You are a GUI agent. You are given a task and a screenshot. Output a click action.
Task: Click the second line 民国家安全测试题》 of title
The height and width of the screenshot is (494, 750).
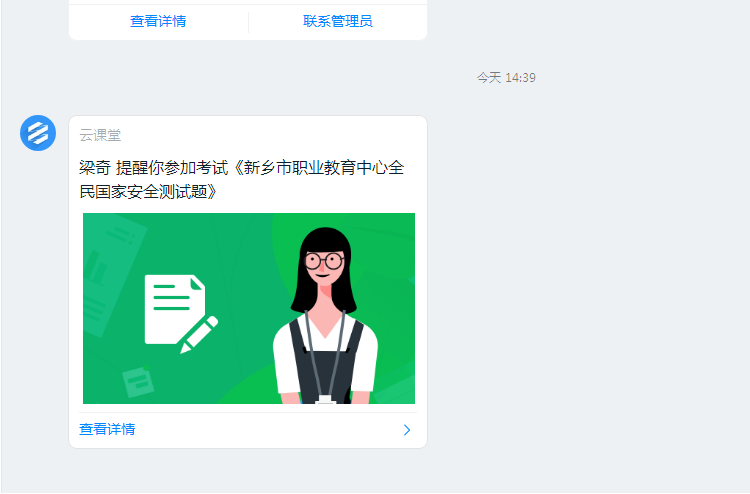click(x=148, y=192)
